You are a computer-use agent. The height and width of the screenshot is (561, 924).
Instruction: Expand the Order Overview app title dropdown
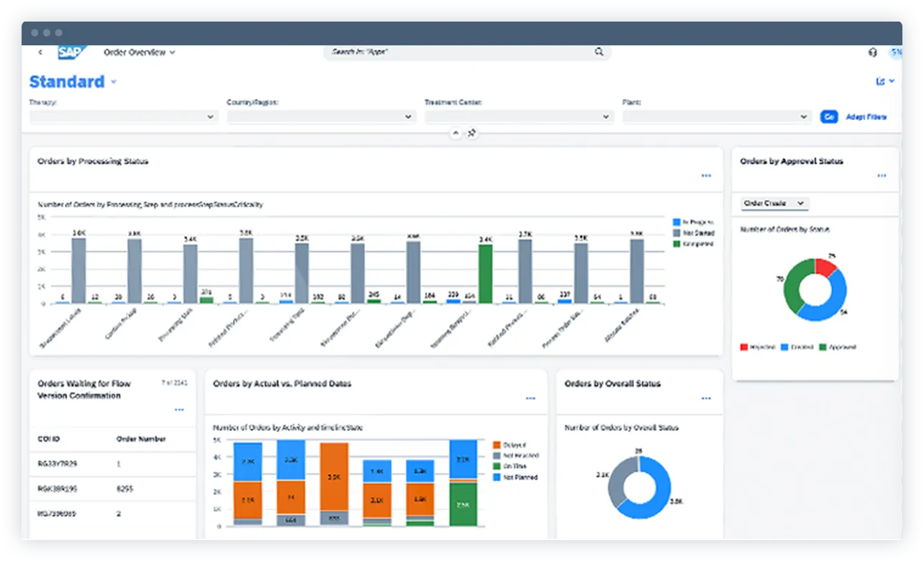point(139,52)
